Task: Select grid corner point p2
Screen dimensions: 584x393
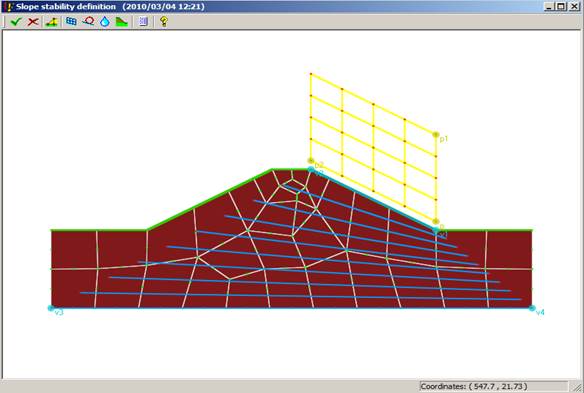Action: pos(311,161)
